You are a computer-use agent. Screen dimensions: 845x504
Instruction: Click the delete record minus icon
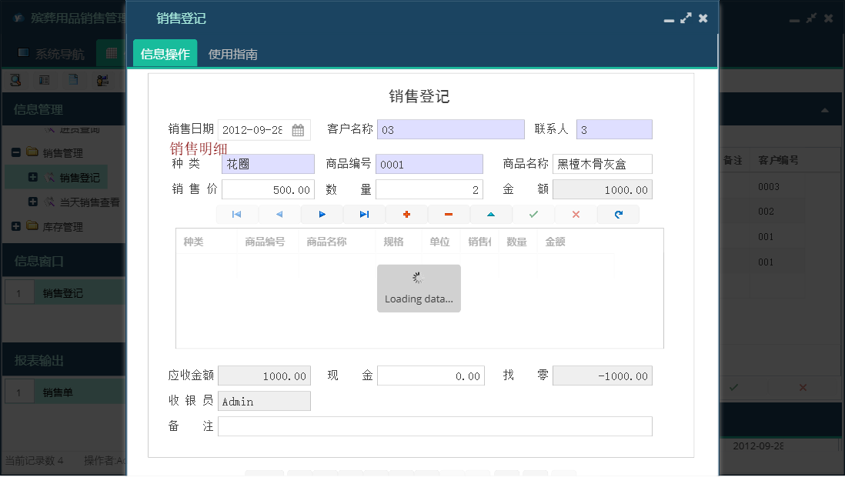(x=449, y=214)
